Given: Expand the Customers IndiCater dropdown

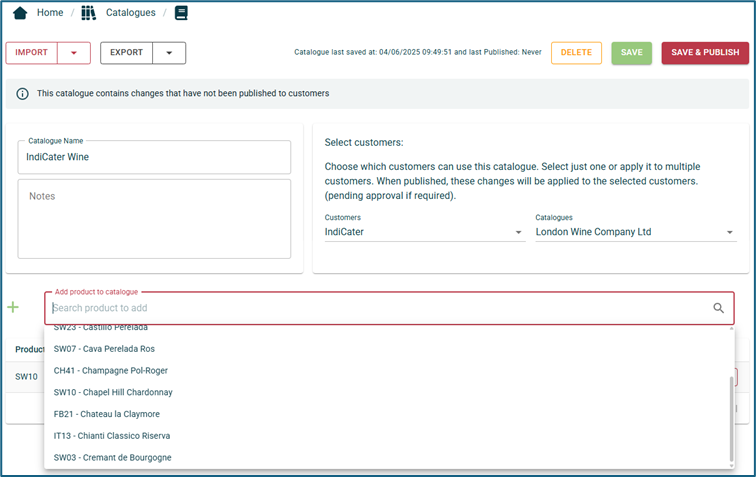Looking at the screenshot, I should 425,232.
